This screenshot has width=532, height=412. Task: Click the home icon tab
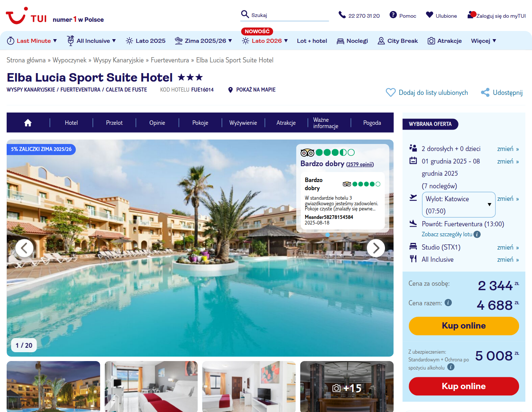[28, 123]
